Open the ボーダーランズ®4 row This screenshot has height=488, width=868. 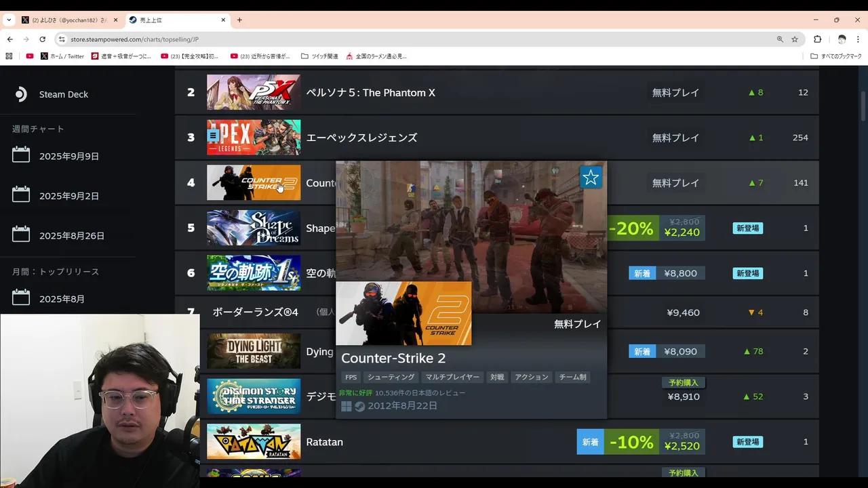pos(496,312)
